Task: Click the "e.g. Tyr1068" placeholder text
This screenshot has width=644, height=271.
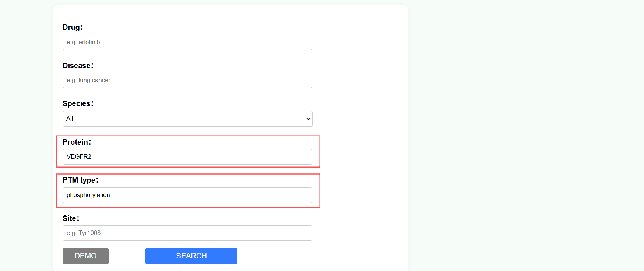Action: click(x=84, y=233)
